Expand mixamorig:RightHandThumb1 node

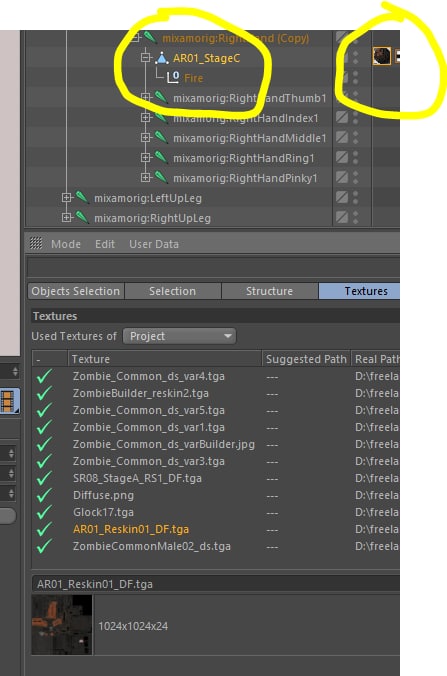pos(146,97)
